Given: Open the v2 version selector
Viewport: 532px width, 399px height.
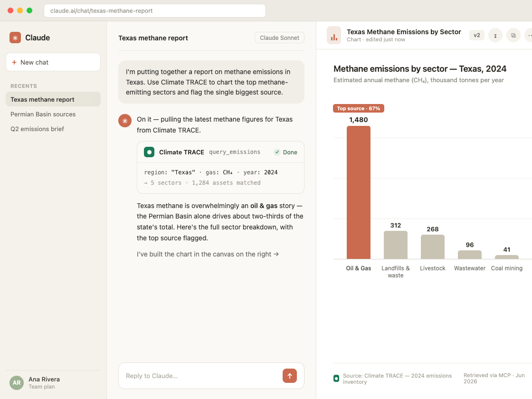Looking at the screenshot, I should coord(477,35).
